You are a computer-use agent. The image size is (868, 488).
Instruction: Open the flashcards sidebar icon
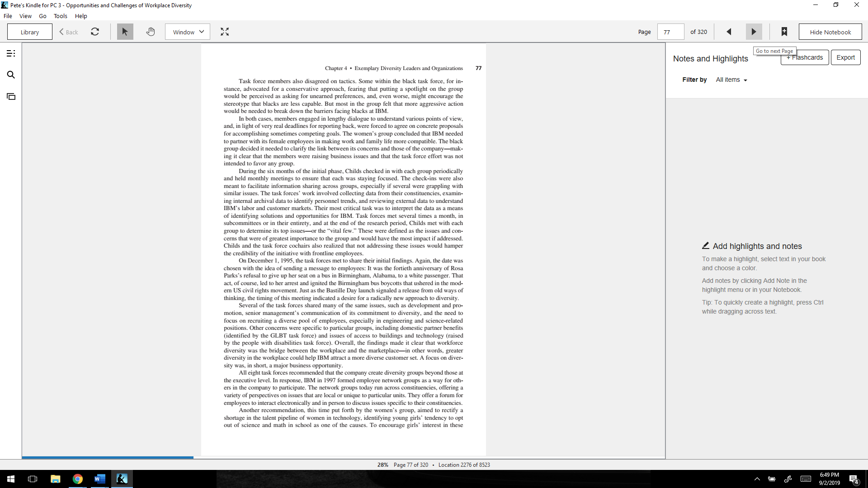point(11,97)
